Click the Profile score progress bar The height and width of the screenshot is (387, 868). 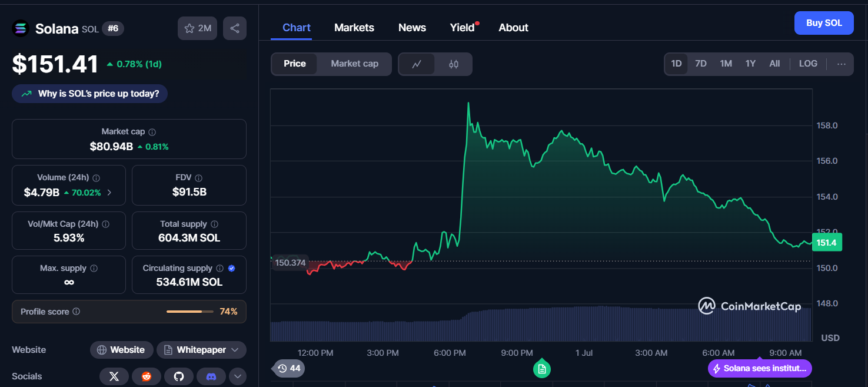189,312
